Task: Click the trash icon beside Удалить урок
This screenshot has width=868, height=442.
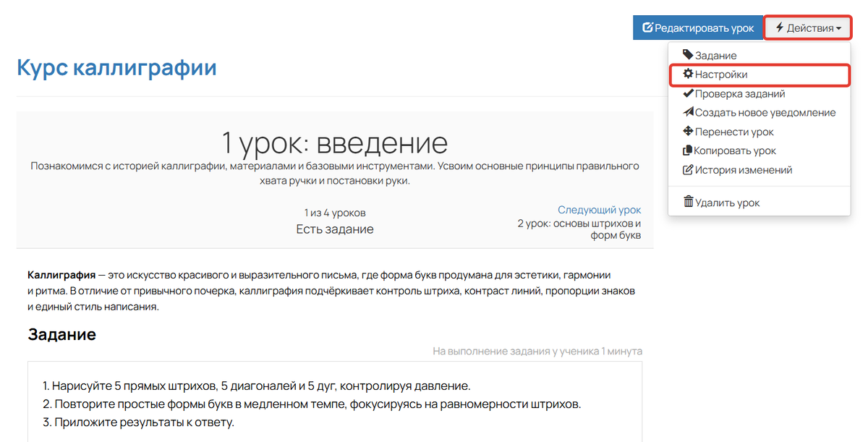Action: point(688,203)
